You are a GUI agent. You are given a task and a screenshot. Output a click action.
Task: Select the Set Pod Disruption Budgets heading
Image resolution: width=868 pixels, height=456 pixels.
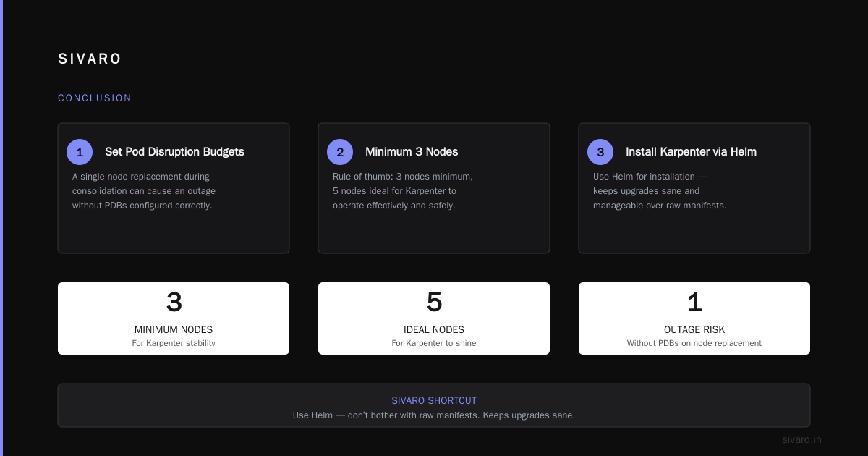[x=174, y=152]
